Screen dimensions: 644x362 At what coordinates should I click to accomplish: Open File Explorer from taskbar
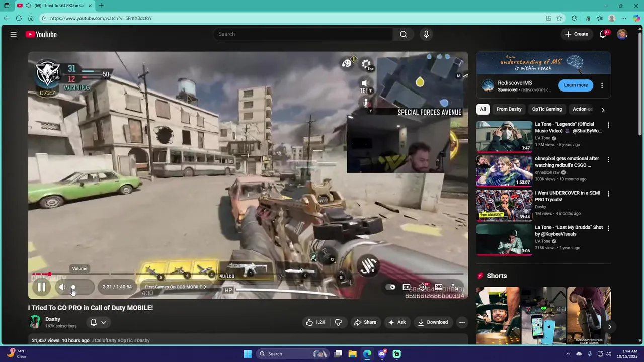[352, 354]
